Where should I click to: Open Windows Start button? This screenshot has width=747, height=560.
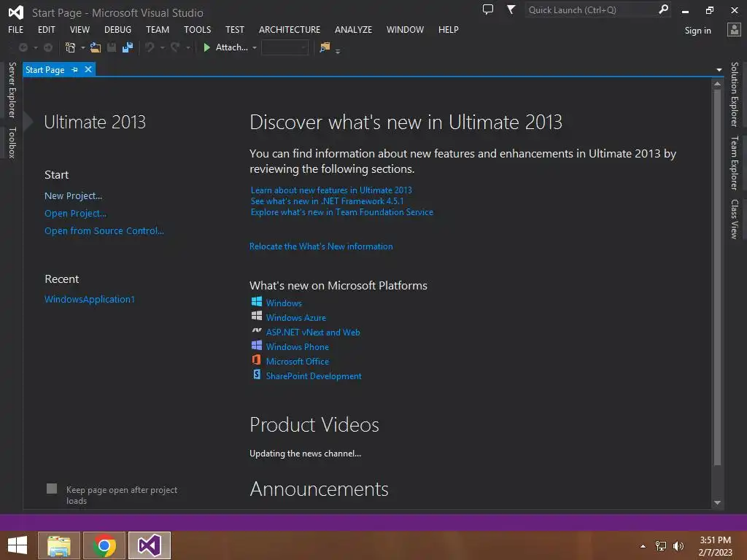[x=18, y=545]
